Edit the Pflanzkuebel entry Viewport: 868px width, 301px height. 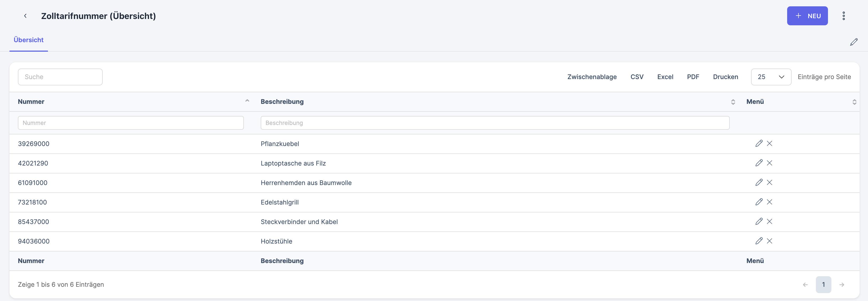point(758,144)
